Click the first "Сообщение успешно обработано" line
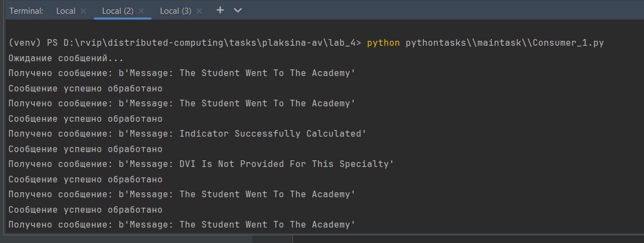The width and height of the screenshot is (644, 243). [86, 88]
